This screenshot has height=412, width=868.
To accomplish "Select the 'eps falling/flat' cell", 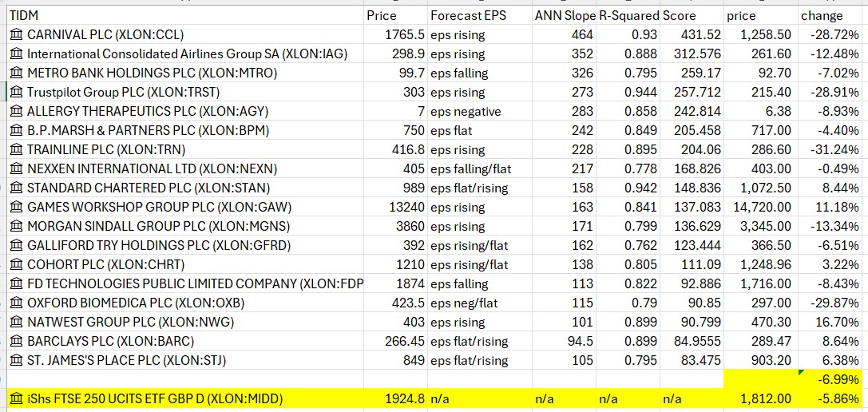I will (x=479, y=169).
